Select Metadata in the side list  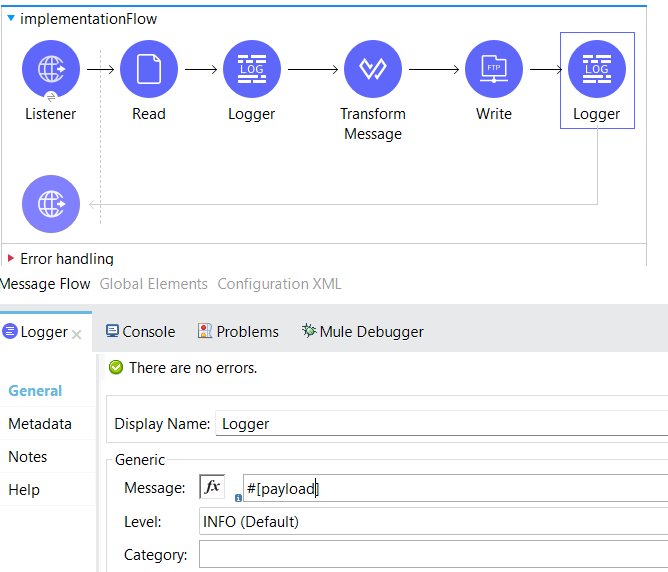(x=40, y=424)
